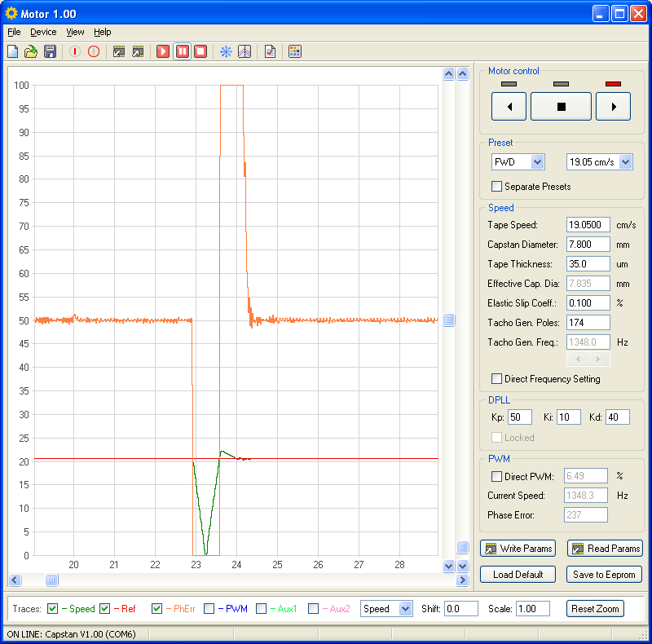Click the Read Params button

[x=605, y=549]
